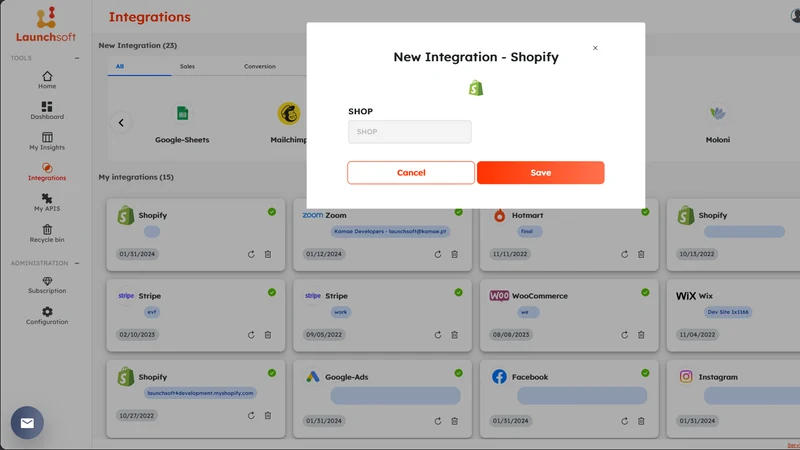Click the Instagram integration card title

[718, 377]
